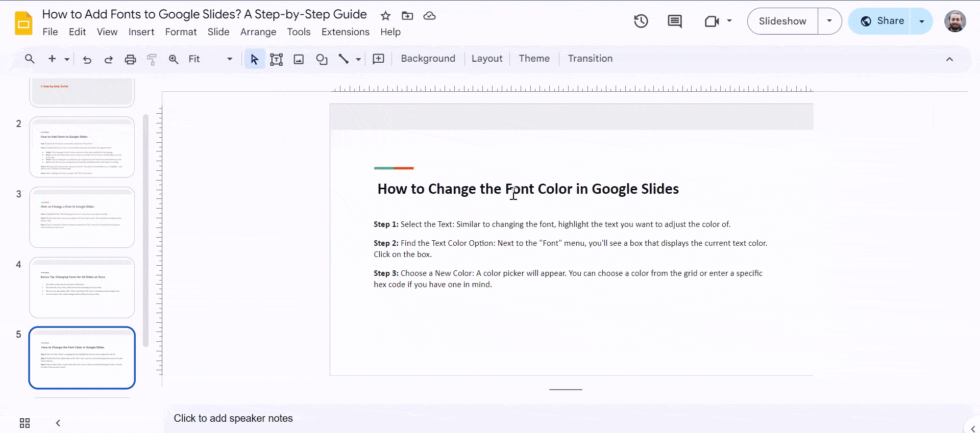Select slide 3 thumbnail
Screen dimensions: 980x433
click(82, 217)
